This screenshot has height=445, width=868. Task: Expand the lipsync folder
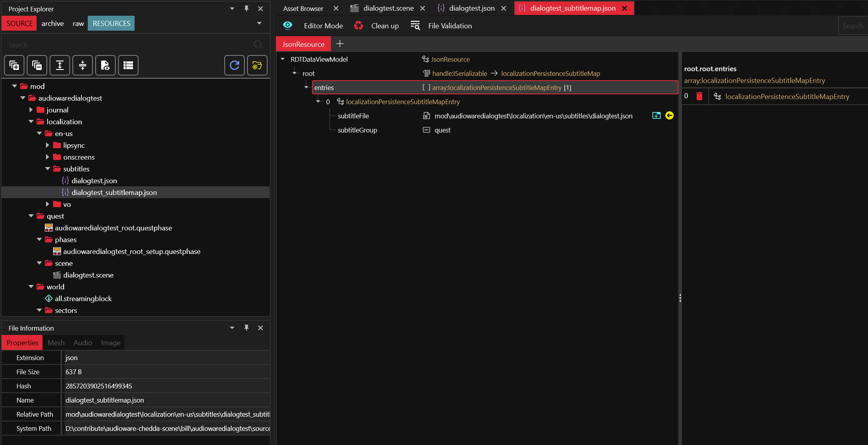coord(48,145)
